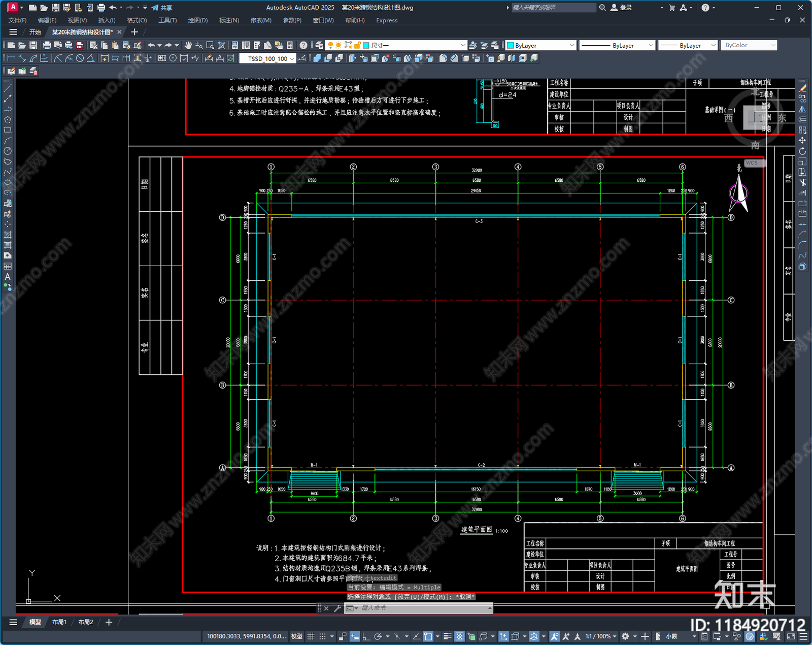Click the 模型 model space status button
Screen dimensions: 812x645
[297, 636]
